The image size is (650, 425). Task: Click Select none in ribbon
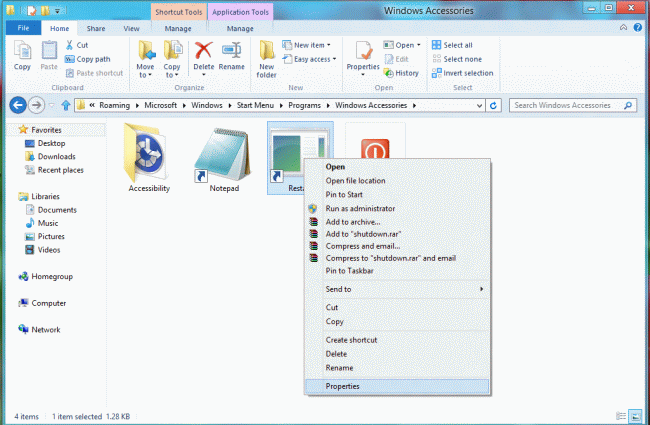coord(457,59)
